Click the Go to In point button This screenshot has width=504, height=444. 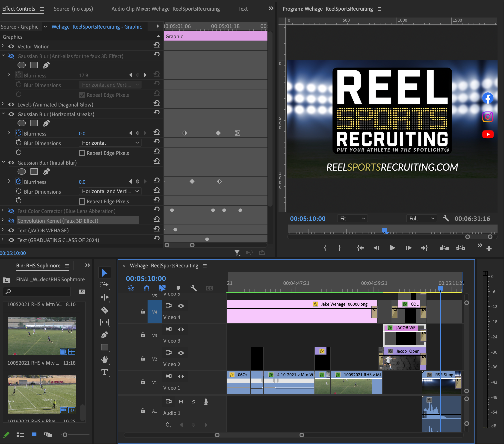(360, 248)
